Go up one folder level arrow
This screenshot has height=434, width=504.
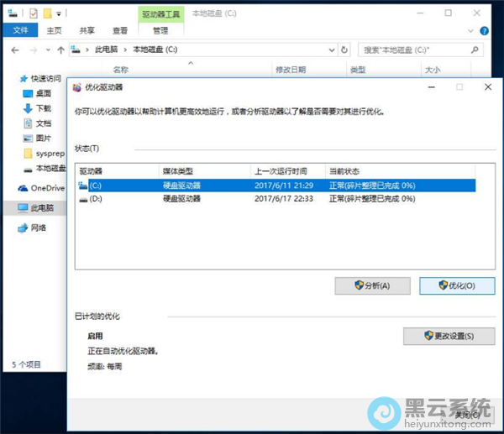tap(55, 50)
